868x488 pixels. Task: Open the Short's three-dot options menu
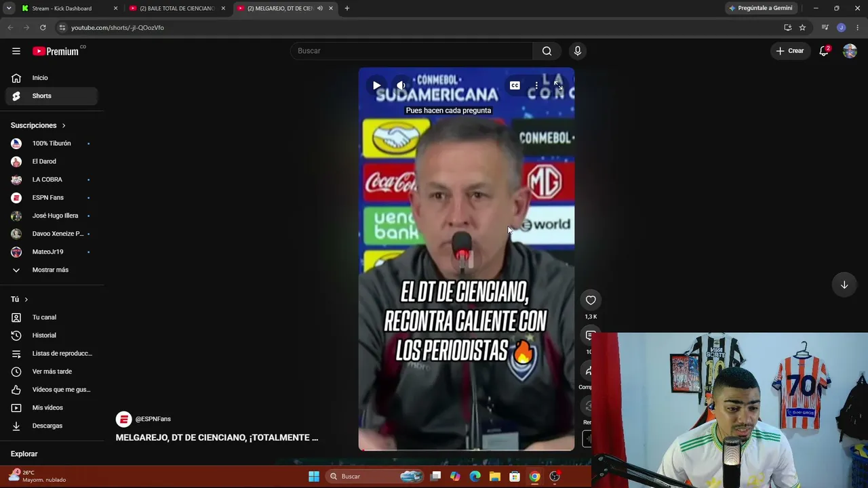coord(536,85)
